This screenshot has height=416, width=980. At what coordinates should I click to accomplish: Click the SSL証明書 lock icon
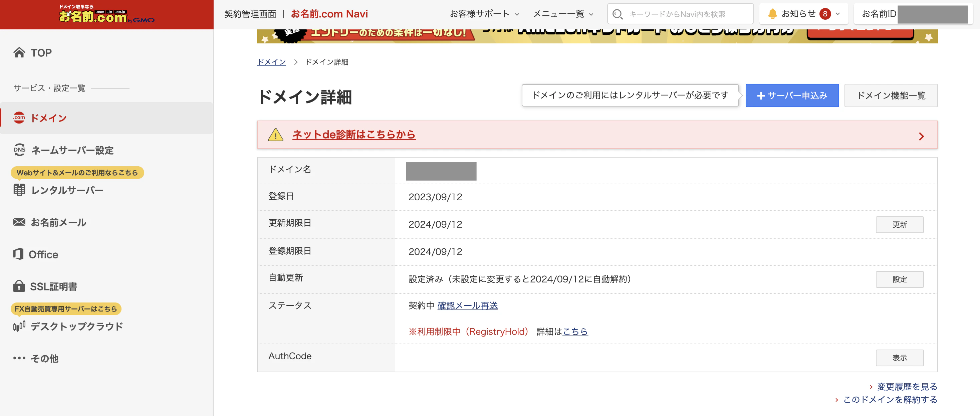pyautogui.click(x=19, y=286)
